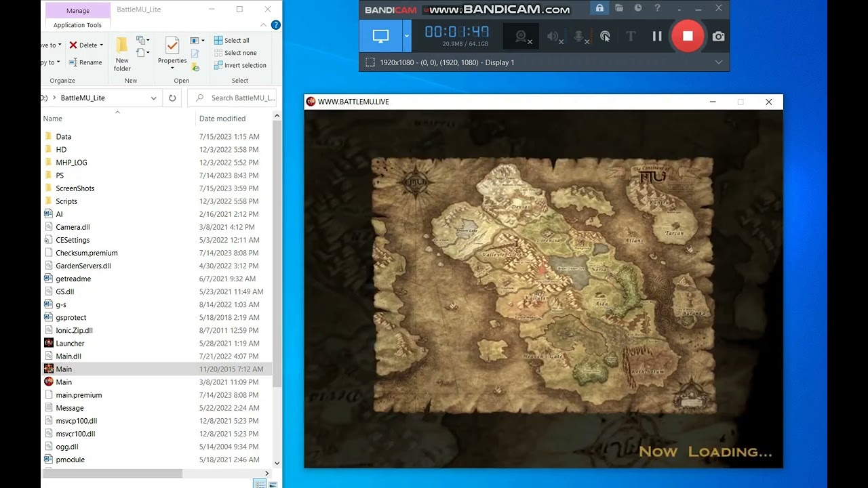The image size is (868, 488).
Task: Open the Delete options dropdown arrow
Action: click(102, 45)
